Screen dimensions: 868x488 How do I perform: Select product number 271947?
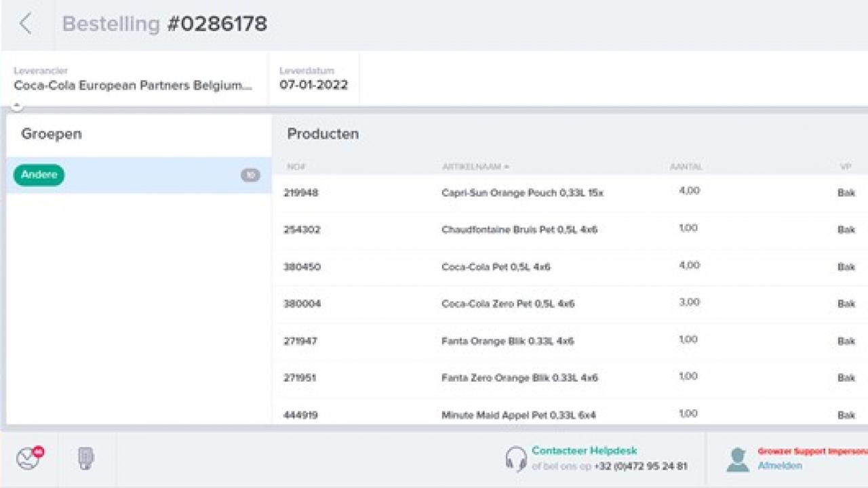[x=300, y=341]
